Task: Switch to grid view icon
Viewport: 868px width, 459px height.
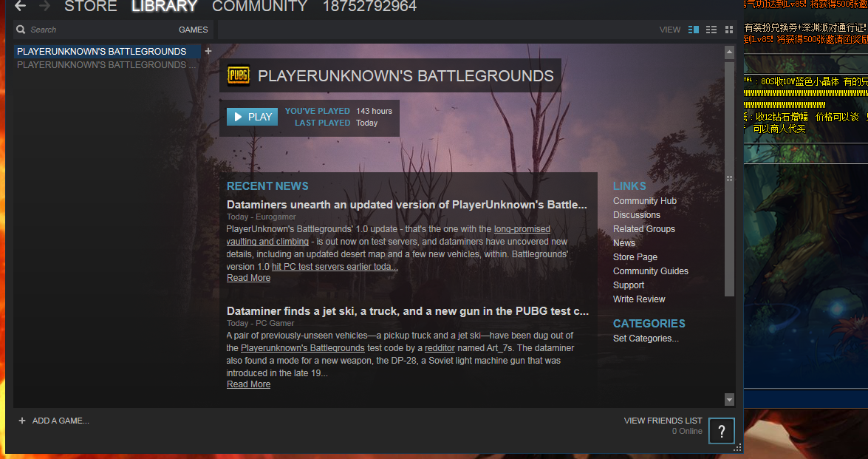Action: click(729, 30)
